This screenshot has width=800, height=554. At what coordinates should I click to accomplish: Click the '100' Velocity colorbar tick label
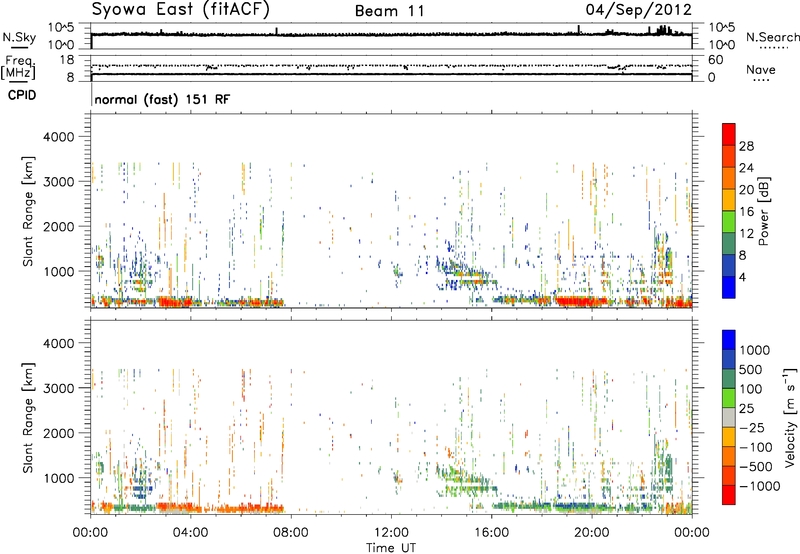click(751, 389)
